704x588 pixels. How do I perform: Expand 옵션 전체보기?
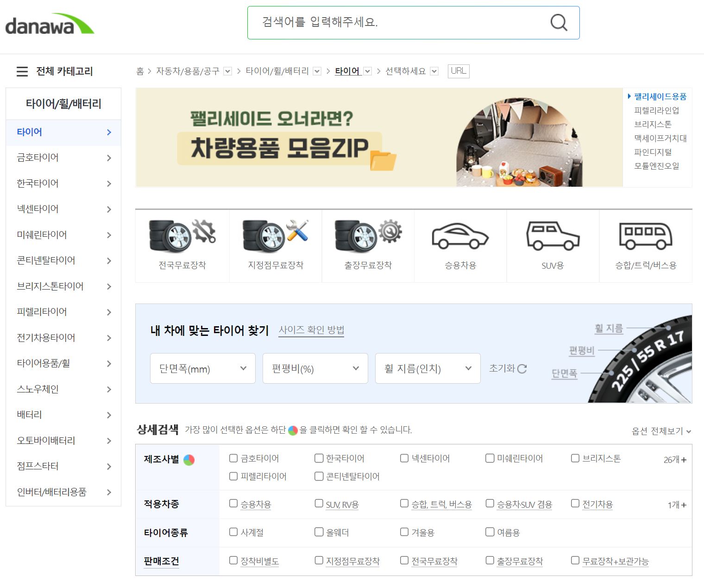(x=661, y=431)
